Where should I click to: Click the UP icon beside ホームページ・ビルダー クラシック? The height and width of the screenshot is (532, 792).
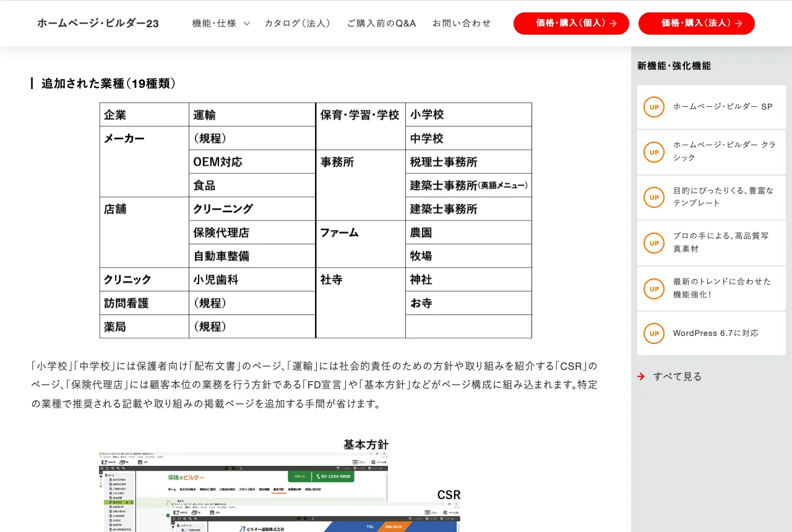coord(653,152)
